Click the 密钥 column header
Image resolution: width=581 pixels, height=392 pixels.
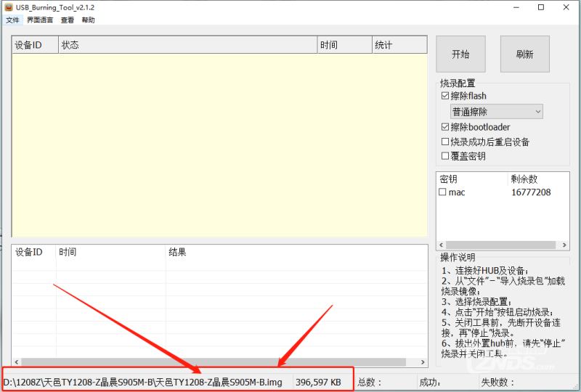click(x=471, y=179)
